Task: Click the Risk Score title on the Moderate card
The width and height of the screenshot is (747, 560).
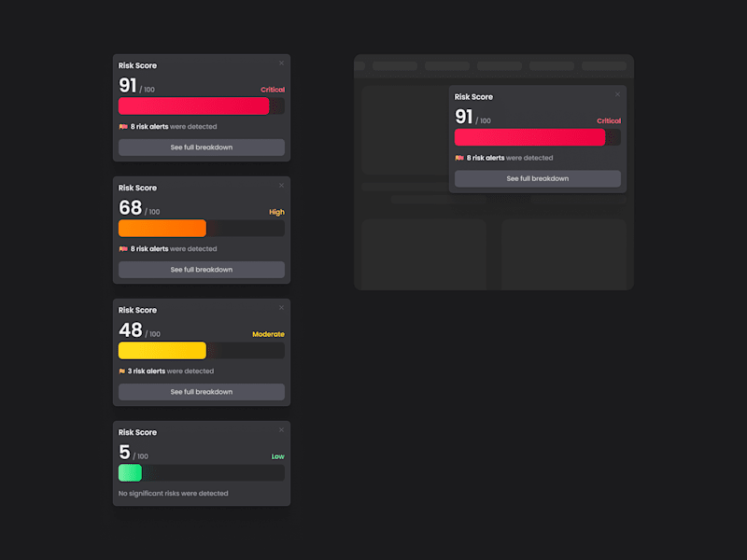Action: [x=137, y=310]
